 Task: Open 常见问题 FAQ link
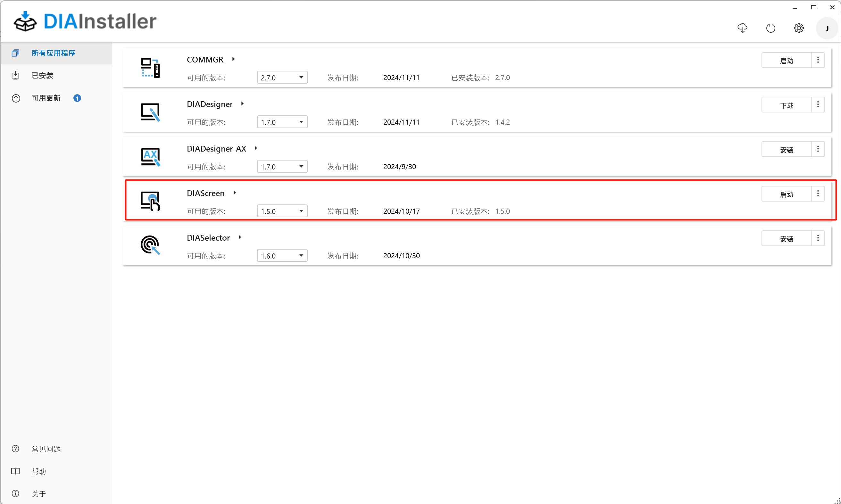[x=46, y=449]
